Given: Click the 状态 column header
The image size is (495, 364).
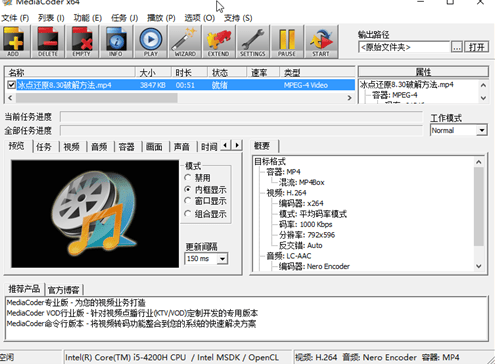Looking at the screenshot, I should [227, 72].
